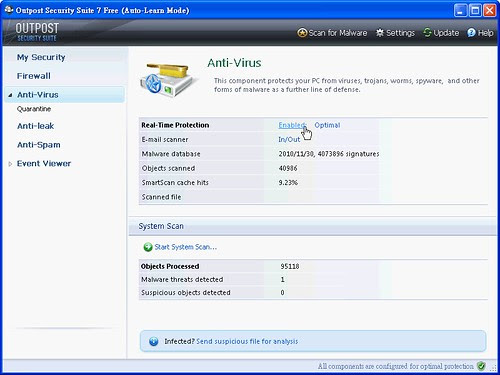This screenshot has height=375, width=500.
Task: Click the Anti-Virus drive and brush image
Action: 168,80
